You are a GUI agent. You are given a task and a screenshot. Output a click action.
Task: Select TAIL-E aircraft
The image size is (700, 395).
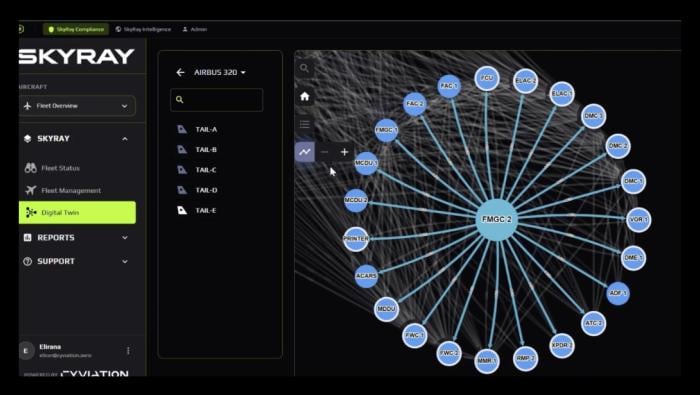point(197,210)
